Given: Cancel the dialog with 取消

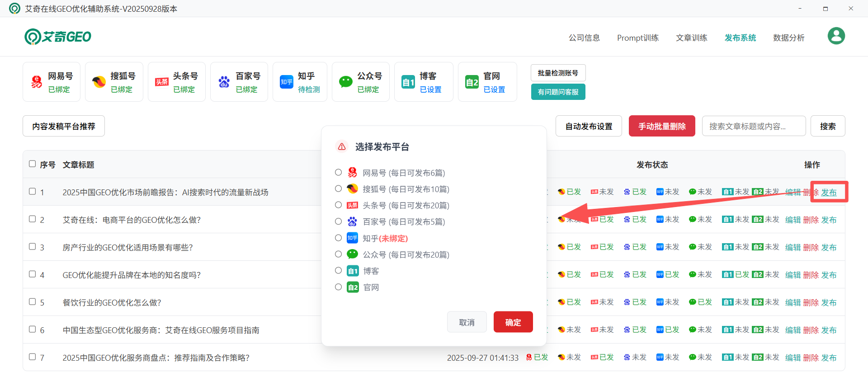Looking at the screenshot, I should 467,322.
